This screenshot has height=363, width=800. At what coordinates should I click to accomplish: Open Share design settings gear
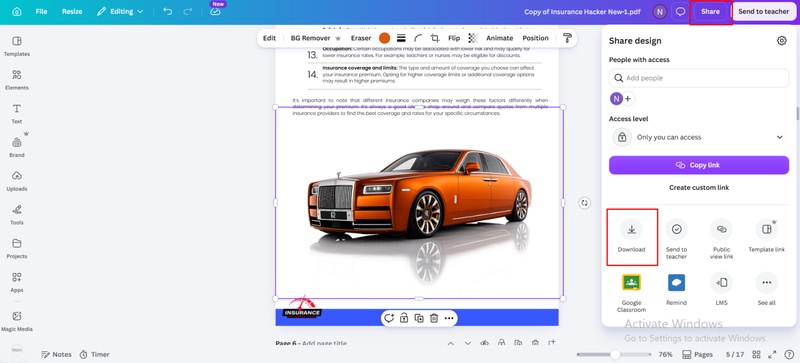781,41
